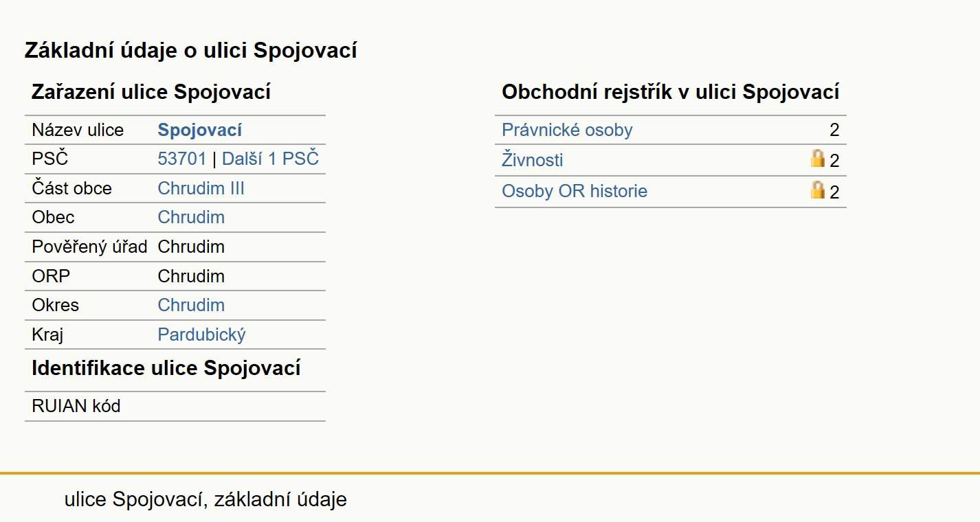980x522 pixels.
Task: Open the Chrudim link in Obec row
Action: pos(191,217)
